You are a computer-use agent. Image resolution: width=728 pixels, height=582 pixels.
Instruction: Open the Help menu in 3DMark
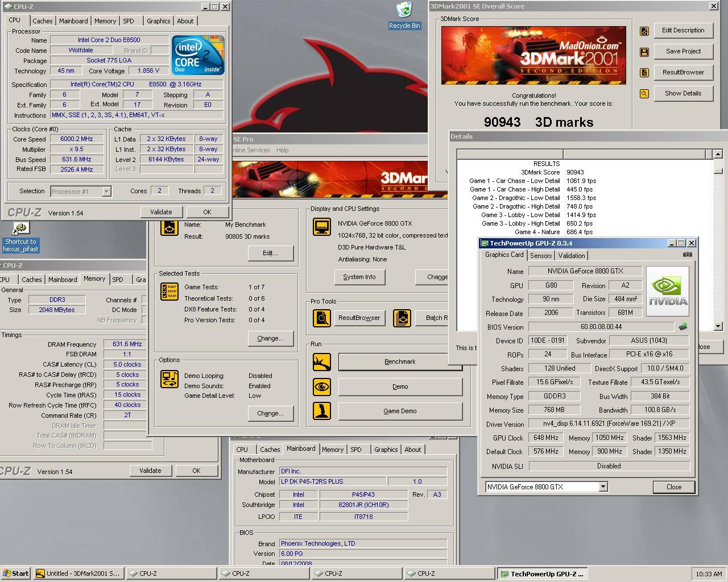pos(283,150)
